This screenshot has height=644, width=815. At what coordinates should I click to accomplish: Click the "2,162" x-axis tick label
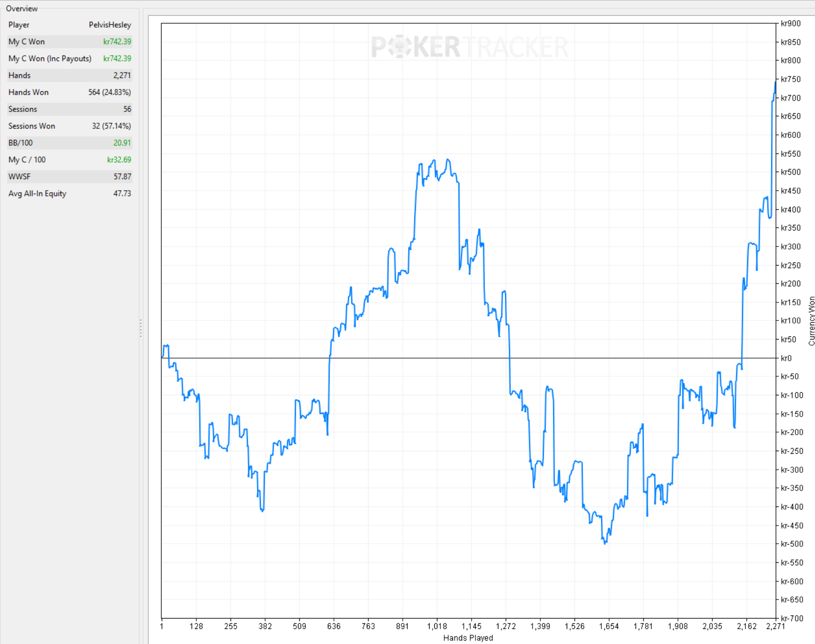click(747, 626)
